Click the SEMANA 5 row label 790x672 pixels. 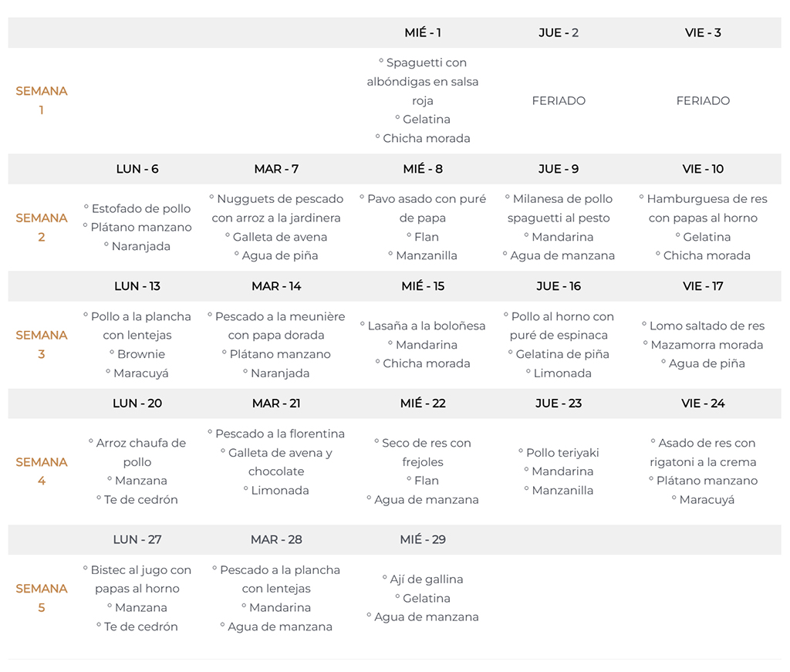(42, 598)
